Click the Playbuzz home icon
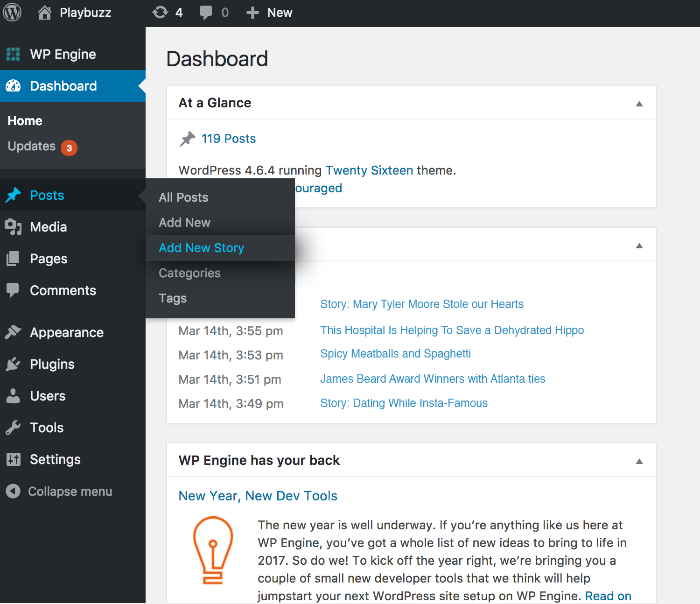700x604 pixels. pos(45,13)
